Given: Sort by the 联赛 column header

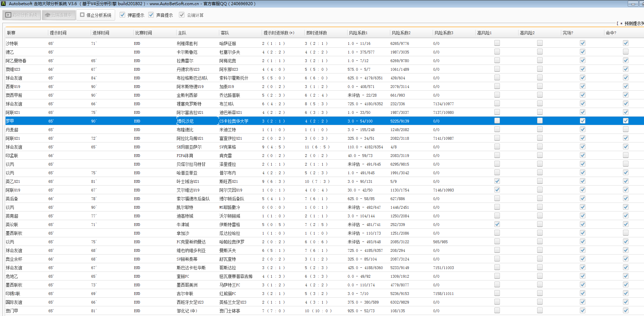Looking at the screenshot, I should (11, 33).
